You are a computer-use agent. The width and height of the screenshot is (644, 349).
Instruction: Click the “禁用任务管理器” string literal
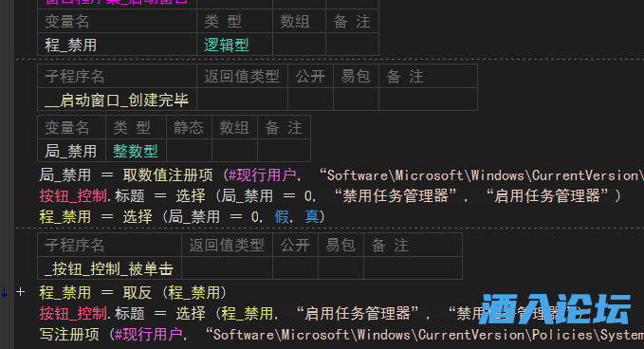[x=396, y=196]
